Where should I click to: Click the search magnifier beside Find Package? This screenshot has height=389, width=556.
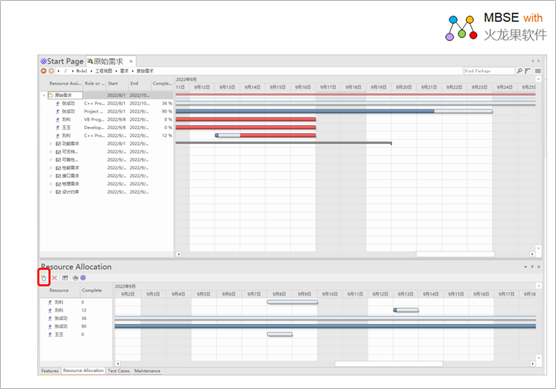519,71
